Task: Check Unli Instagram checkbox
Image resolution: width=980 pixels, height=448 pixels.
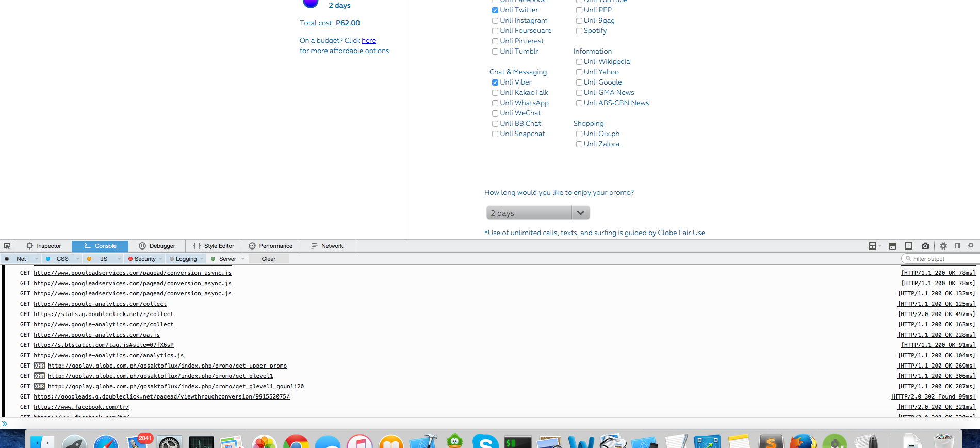Action: pos(495,21)
